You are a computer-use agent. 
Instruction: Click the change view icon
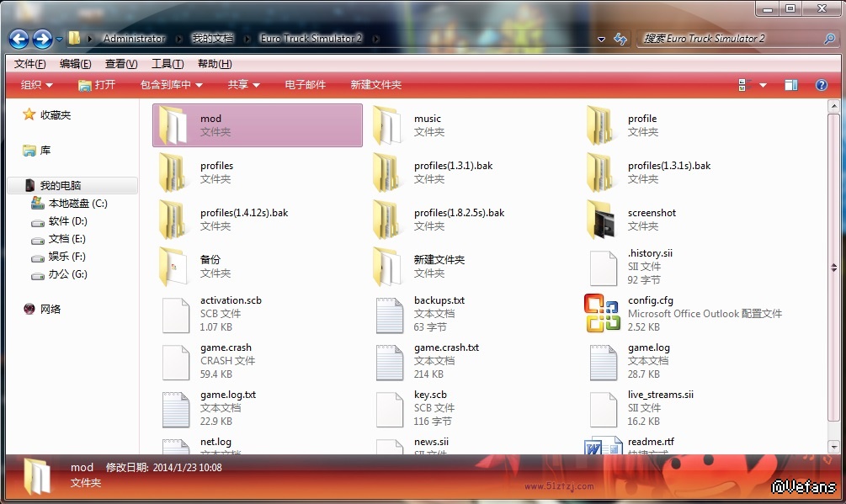click(x=745, y=85)
